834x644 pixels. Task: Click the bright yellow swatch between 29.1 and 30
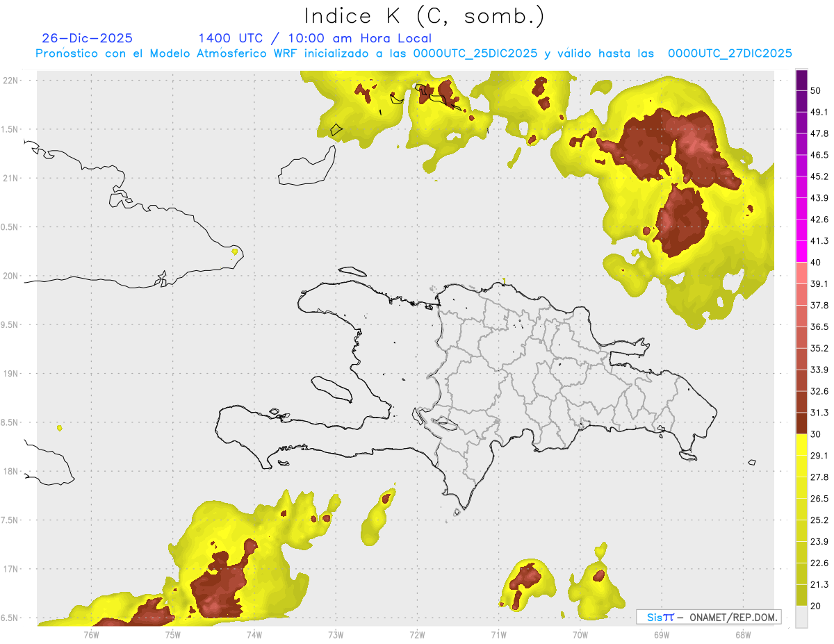click(x=801, y=445)
